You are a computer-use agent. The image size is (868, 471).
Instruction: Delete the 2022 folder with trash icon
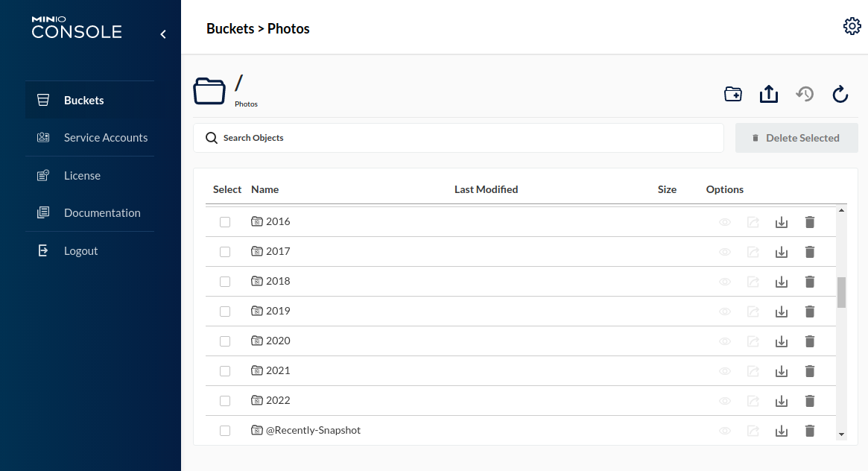[810, 400]
